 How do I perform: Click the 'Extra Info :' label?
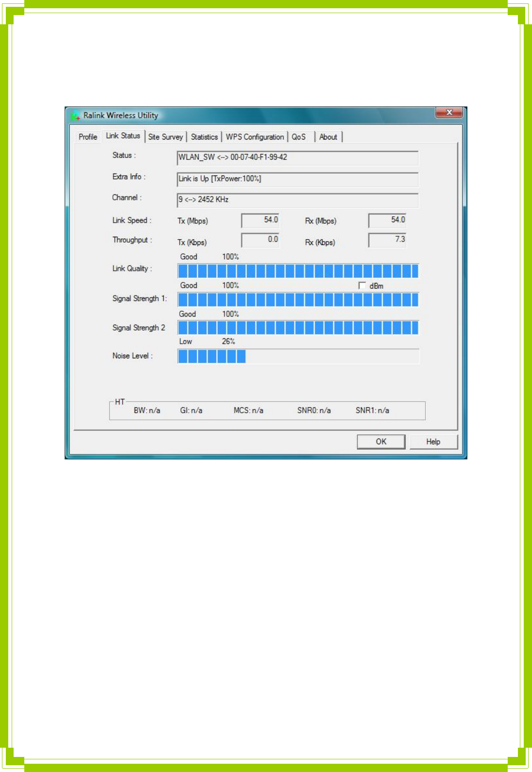click(129, 176)
